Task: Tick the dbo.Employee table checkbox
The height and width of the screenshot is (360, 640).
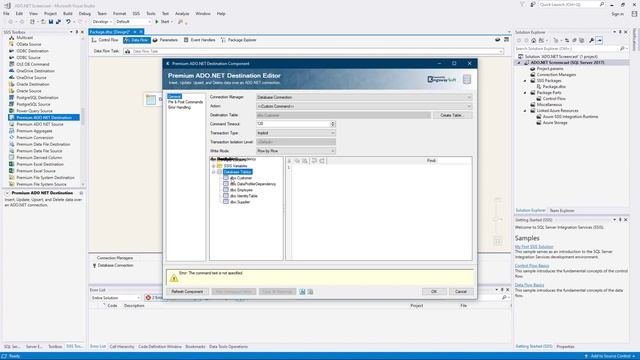Action: (x=226, y=190)
